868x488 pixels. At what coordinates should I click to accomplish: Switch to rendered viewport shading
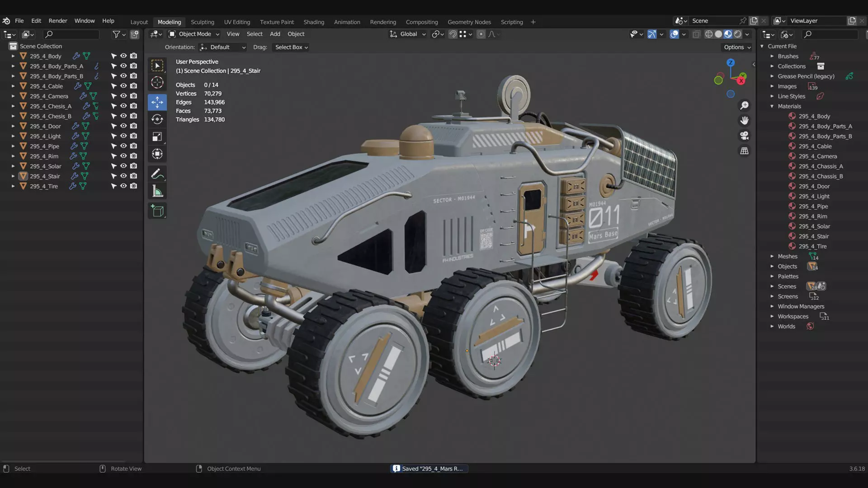pos(737,34)
